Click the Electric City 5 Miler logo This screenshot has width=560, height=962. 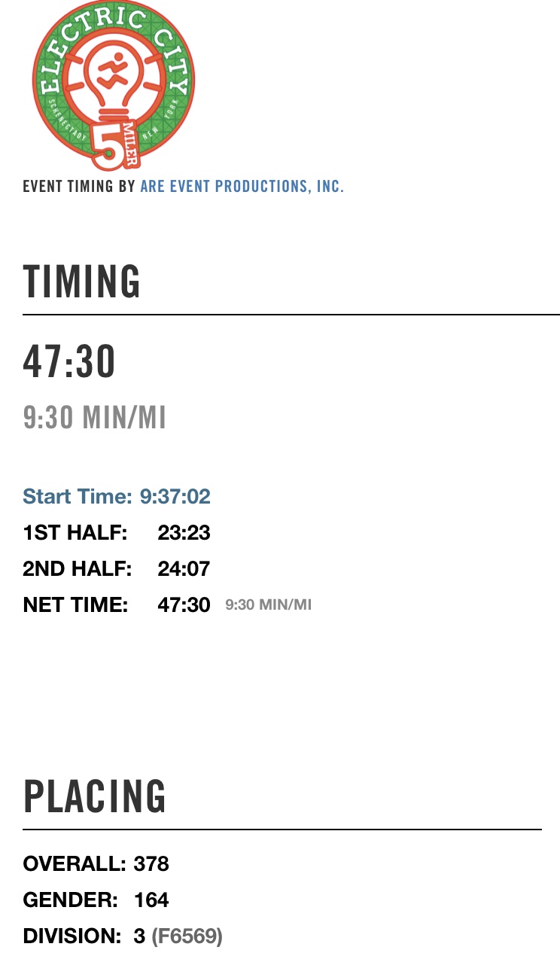pyautogui.click(x=113, y=84)
